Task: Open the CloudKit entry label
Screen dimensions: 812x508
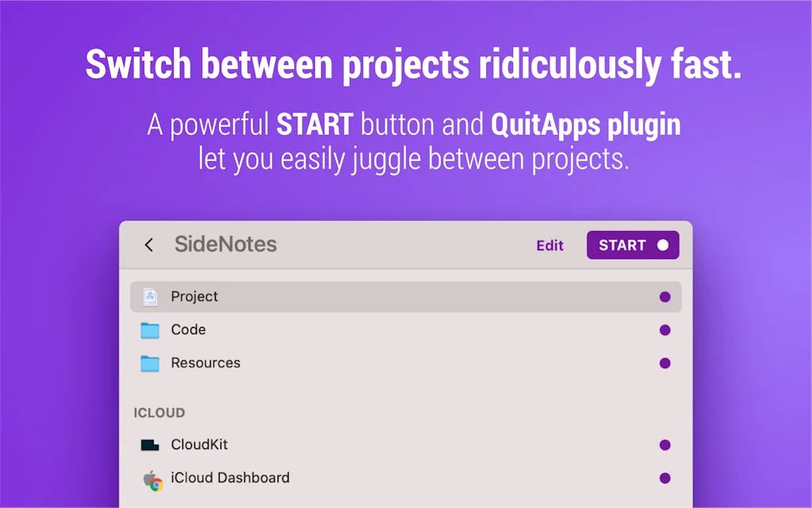Action: (199, 445)
